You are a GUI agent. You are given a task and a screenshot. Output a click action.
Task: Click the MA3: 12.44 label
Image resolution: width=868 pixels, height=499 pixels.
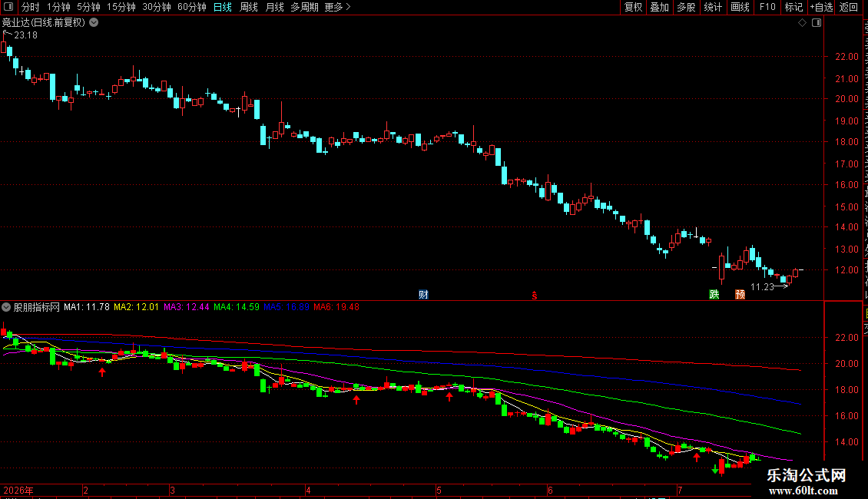coord(186,307)
